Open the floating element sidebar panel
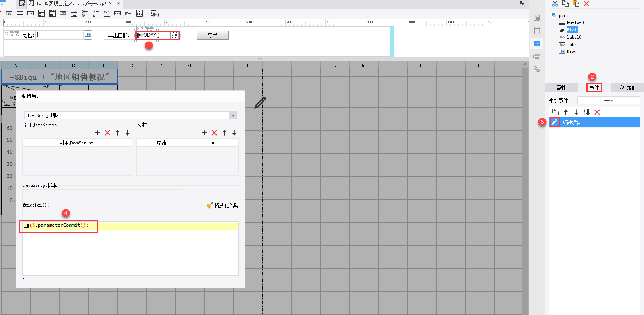The width and height of the screenshot is (644, 315). (x=537, y=31)
